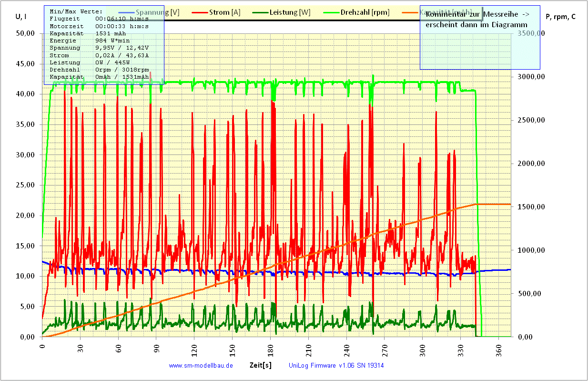Click the Drehzahl [rpm] legend entry
The width and height of the screenshot is (588, 381).
(365, 12)
